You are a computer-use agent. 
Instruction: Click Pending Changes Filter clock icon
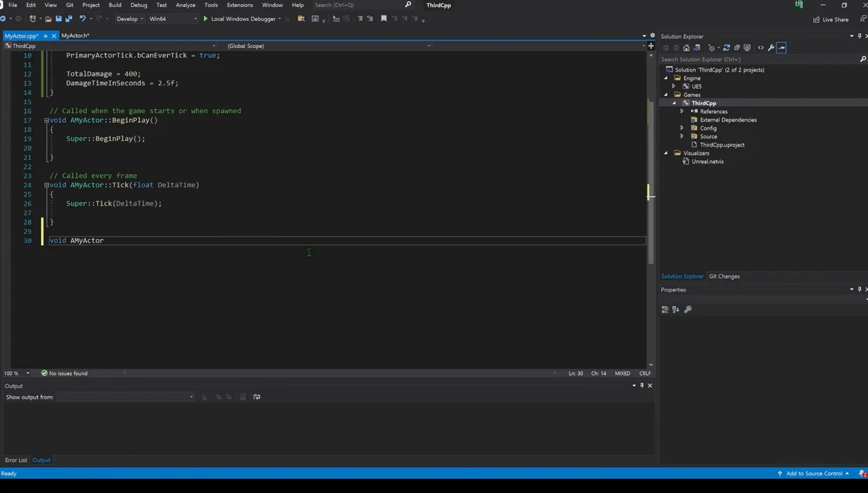(711, 48)
